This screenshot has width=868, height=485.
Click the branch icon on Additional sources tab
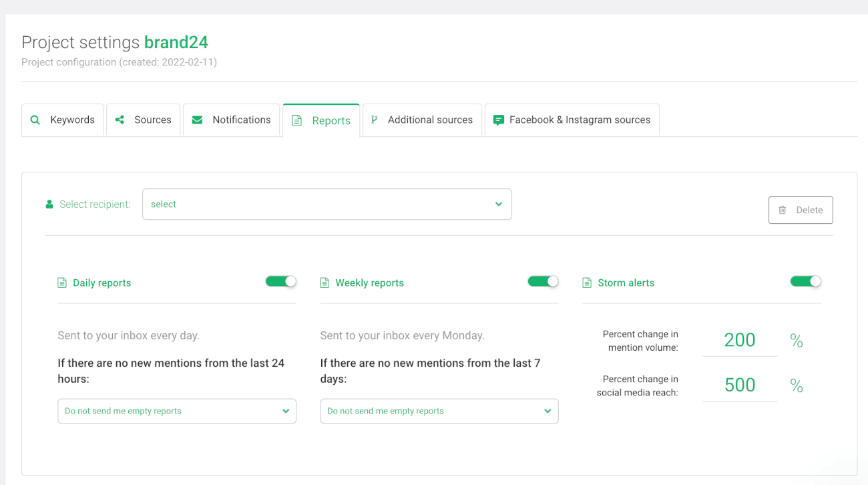(x=374, y=120)
